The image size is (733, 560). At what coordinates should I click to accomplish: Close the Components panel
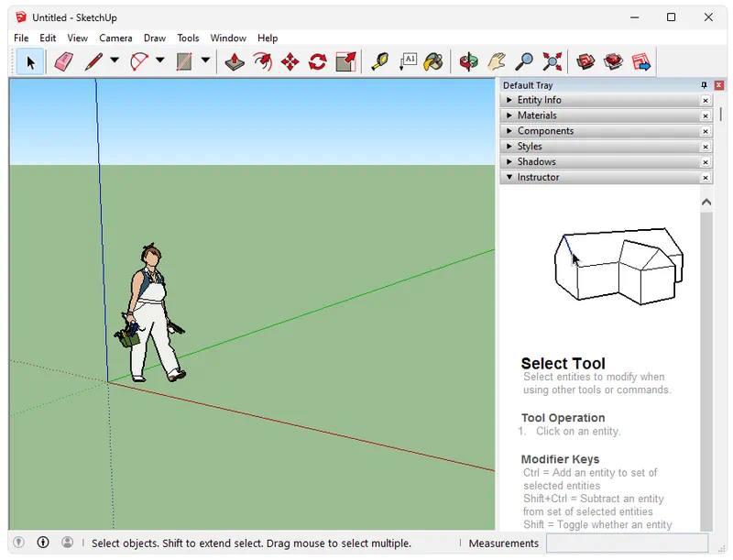[706, 131]
